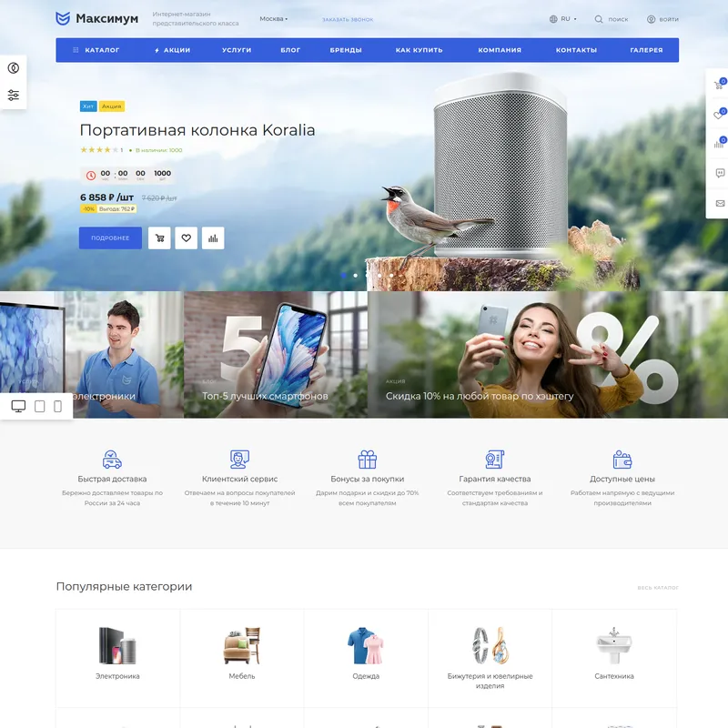Open the Каталог menu
This screenshot has height=728, width=728.
coord(96,50)
